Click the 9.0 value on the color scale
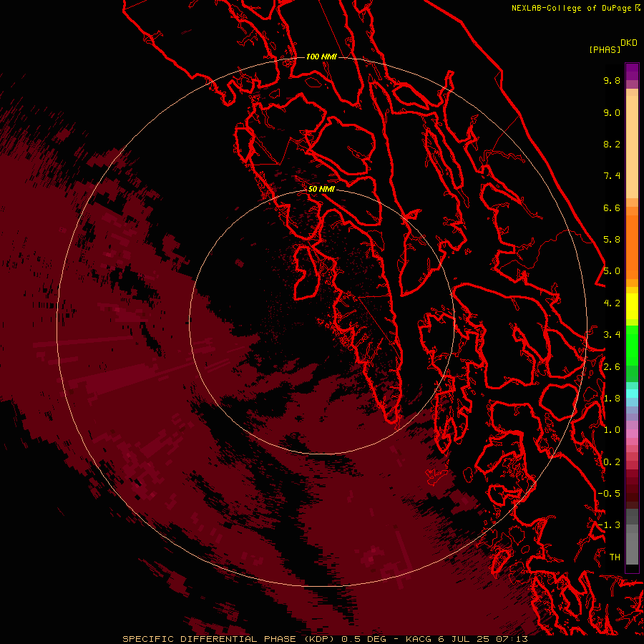Screen dimensions: 644x644 (x=612, y=112)
